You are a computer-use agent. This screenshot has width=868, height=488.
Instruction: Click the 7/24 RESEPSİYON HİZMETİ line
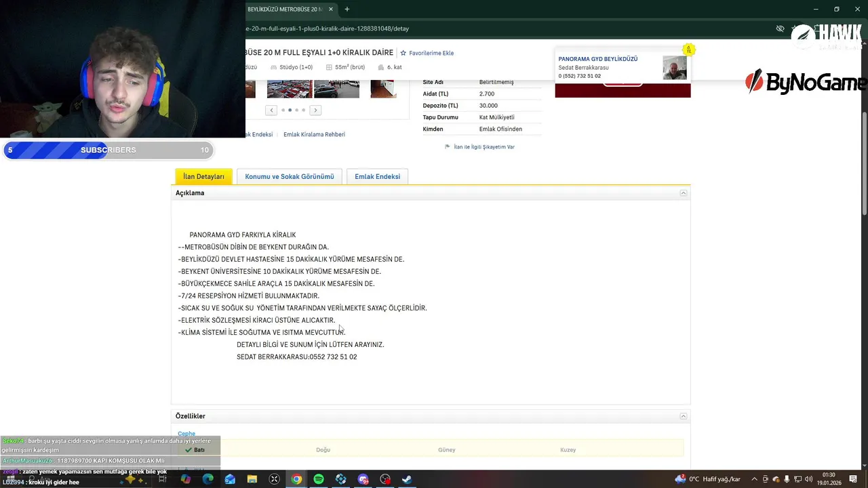point(248,296)
